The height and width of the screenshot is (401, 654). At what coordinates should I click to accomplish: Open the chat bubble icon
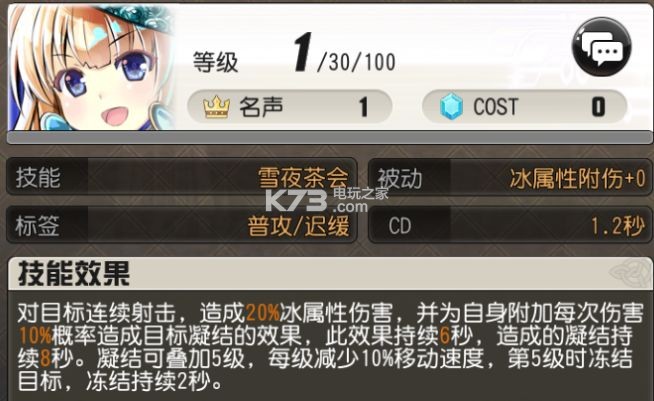602,46
